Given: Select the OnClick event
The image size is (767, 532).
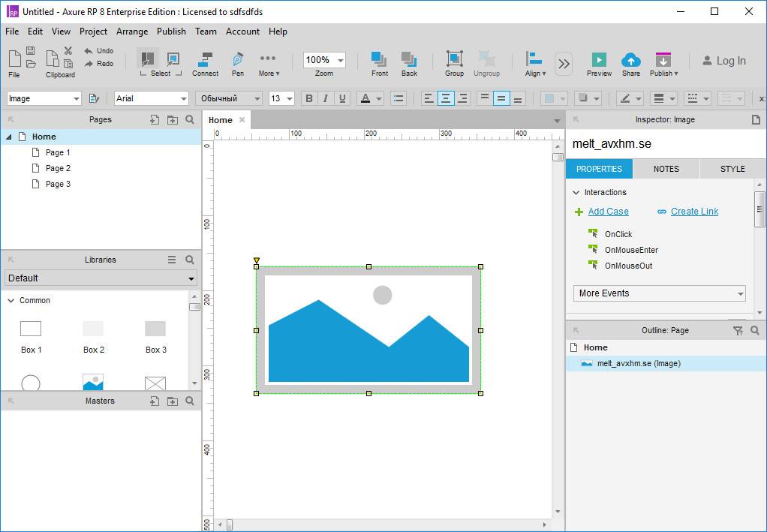Looking at the screenshot, I should 618,234.
